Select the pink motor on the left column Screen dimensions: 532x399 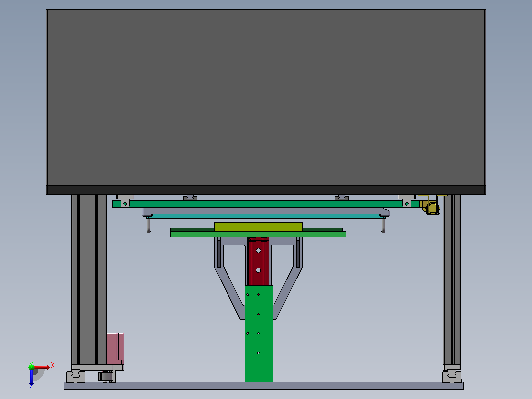115,349
